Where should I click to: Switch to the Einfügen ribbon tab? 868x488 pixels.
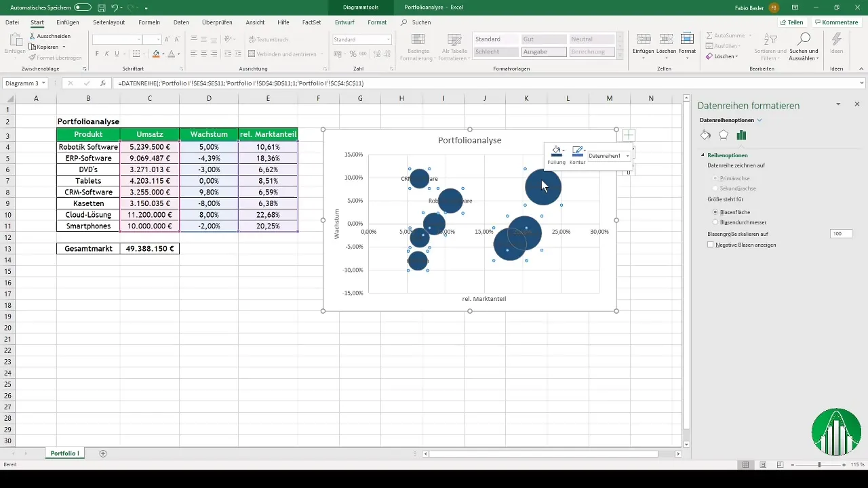(x=68, y=22)
